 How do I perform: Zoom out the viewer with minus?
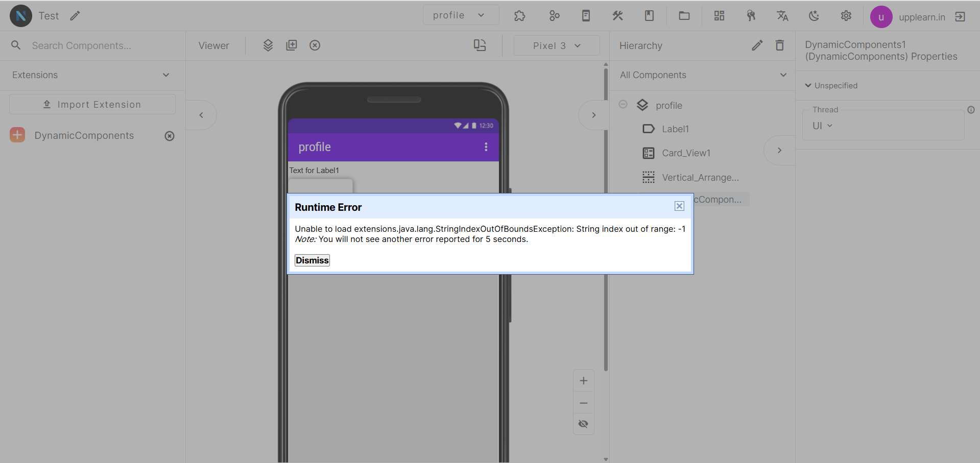click(584, 403)
